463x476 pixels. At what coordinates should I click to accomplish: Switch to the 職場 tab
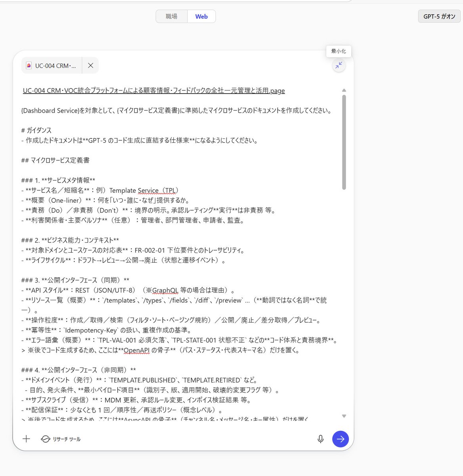pos(172,16)
